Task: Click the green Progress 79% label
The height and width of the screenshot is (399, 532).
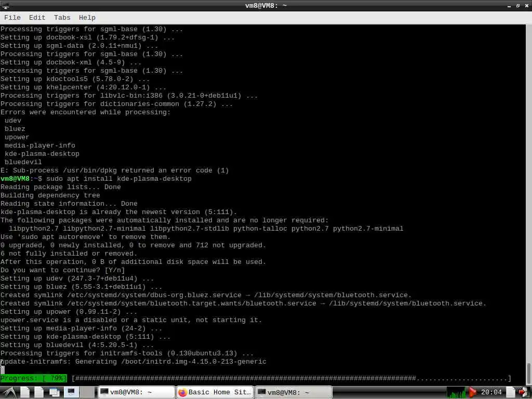Action: (x=34, y=378)
